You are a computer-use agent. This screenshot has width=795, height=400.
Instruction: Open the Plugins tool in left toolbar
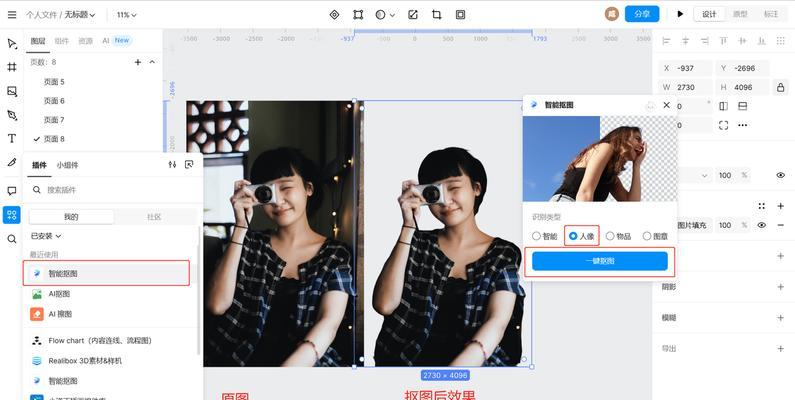click(x=12, y=214)
